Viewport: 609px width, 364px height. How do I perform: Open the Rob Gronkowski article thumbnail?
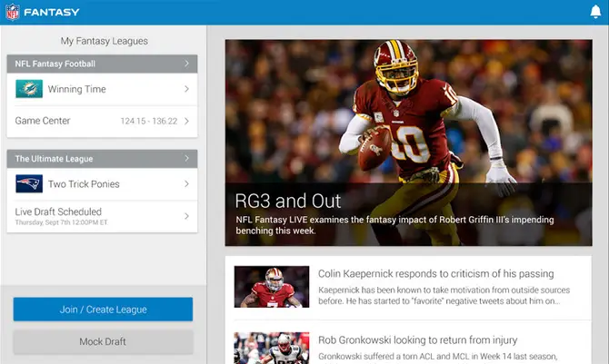pos(272,348)
